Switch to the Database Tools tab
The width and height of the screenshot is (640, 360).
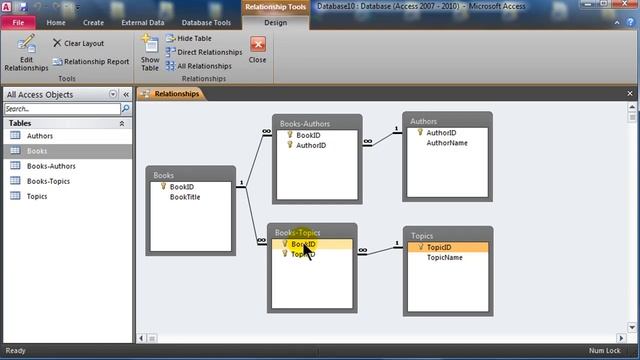pos(206,23)
